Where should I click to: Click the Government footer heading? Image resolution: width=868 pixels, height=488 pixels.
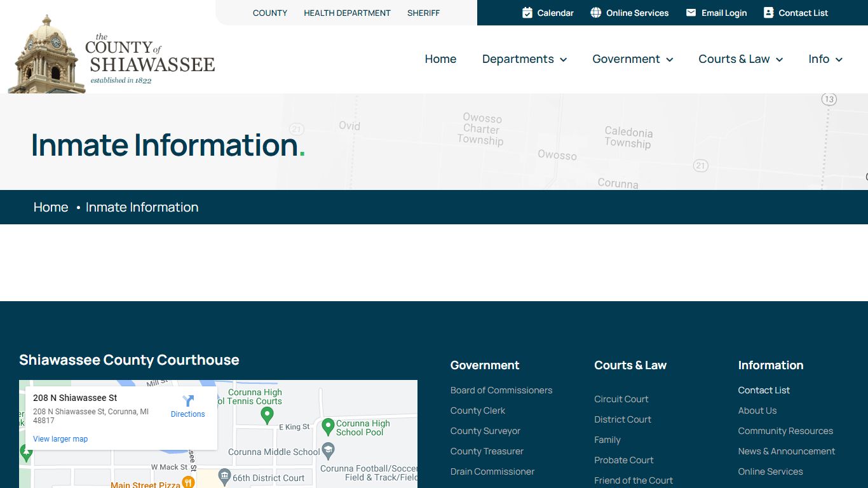point(485,365)
